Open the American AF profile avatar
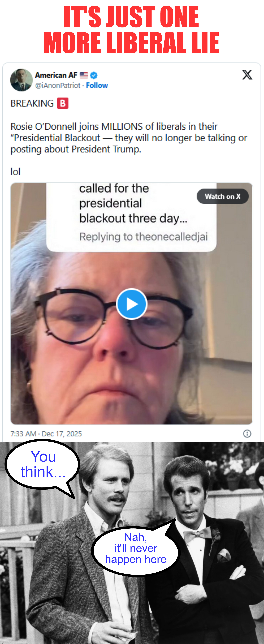 22,80
